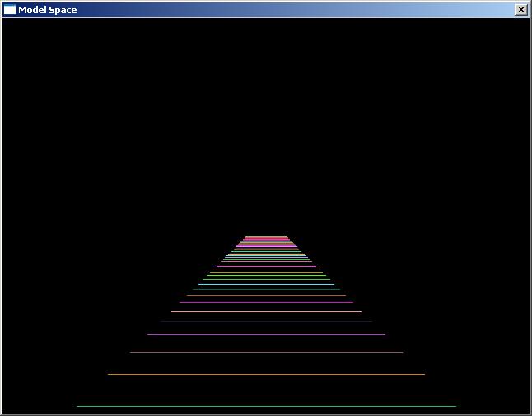Click the Model Space title text

pos(48,10)
